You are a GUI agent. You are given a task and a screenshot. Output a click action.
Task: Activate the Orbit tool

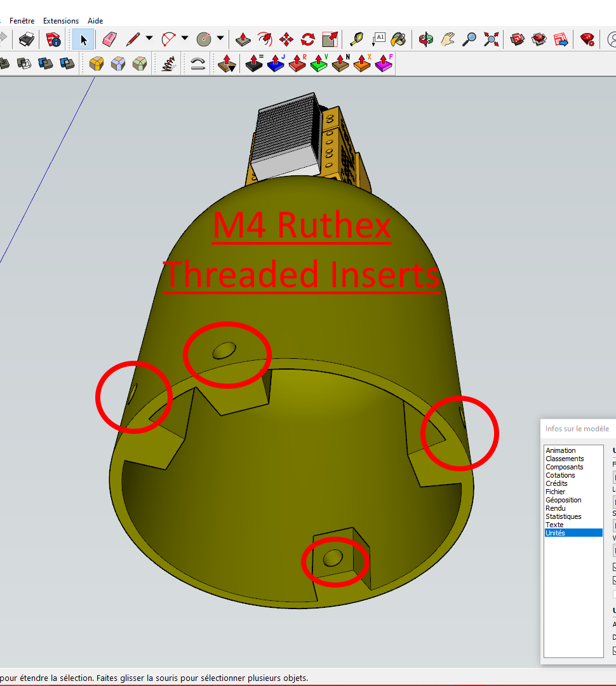[425, 39]
